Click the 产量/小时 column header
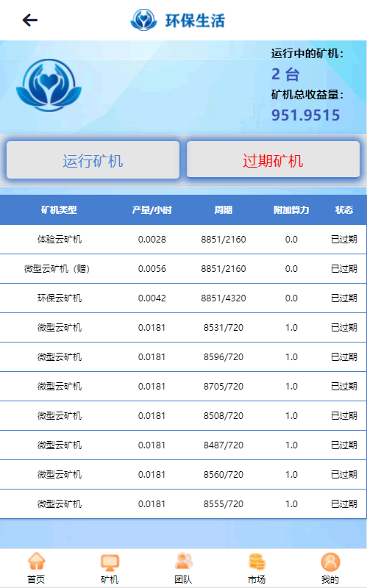 pyautogui.click(x=152, y=210)
